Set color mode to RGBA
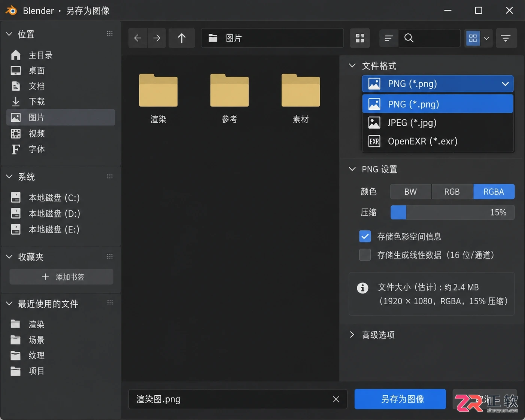Viewport: 525px width, 420px height. (494, 192)
